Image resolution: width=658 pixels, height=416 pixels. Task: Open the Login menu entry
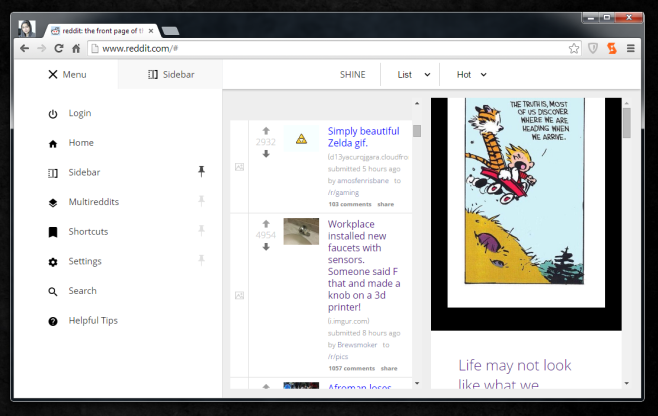click(x=80, y=113)
